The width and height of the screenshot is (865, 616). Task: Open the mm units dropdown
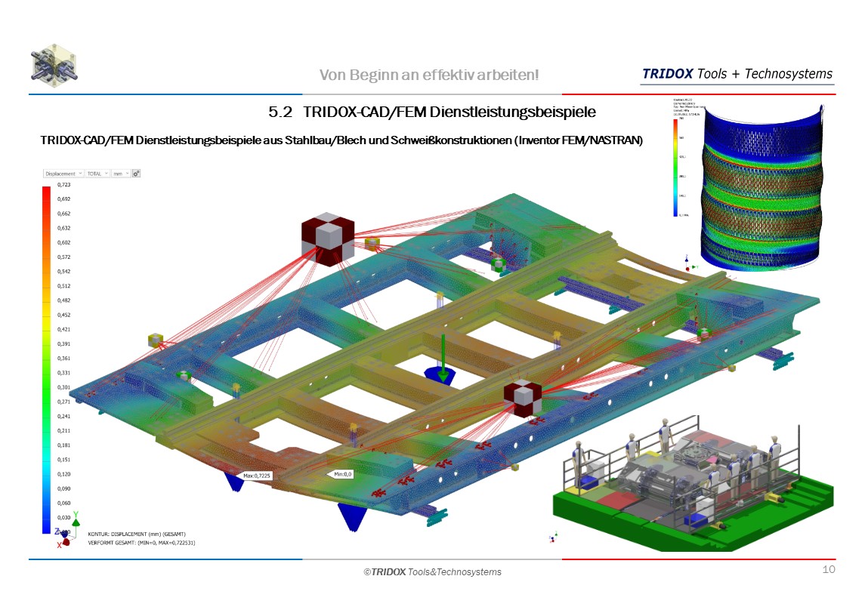coord(121,174)
